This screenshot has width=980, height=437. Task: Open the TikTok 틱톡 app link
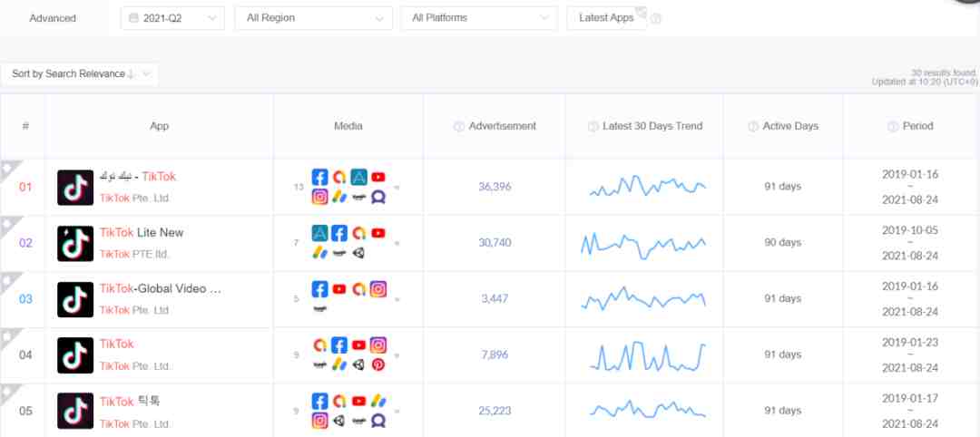pyautogui.click(x=130, y=402)
